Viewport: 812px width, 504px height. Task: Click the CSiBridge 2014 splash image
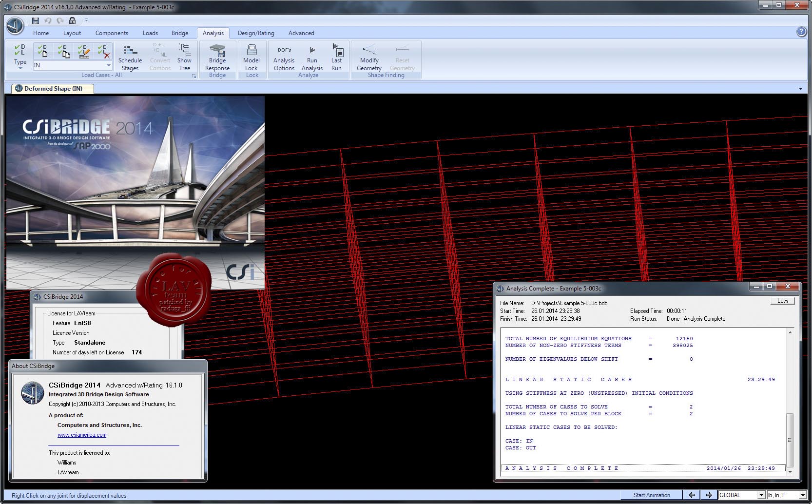pyautogui.click(x=135, y=193)
